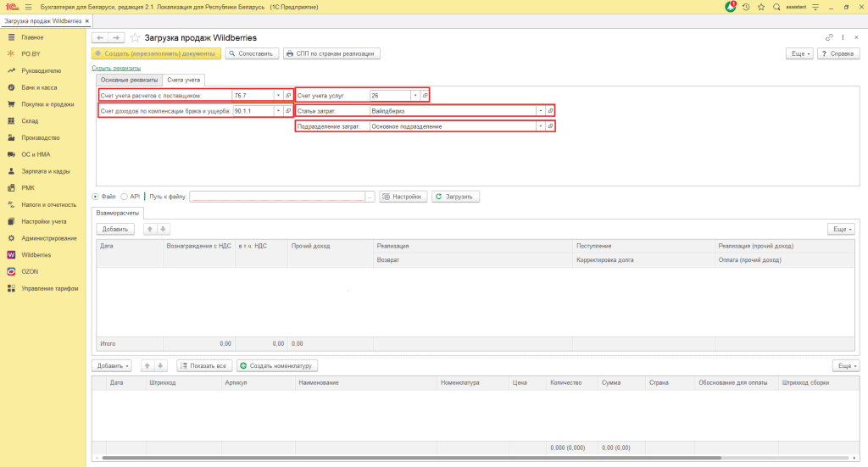Open account 76.7 with open-form icon
The image size is (868, 467).
(x=288, y=96)
